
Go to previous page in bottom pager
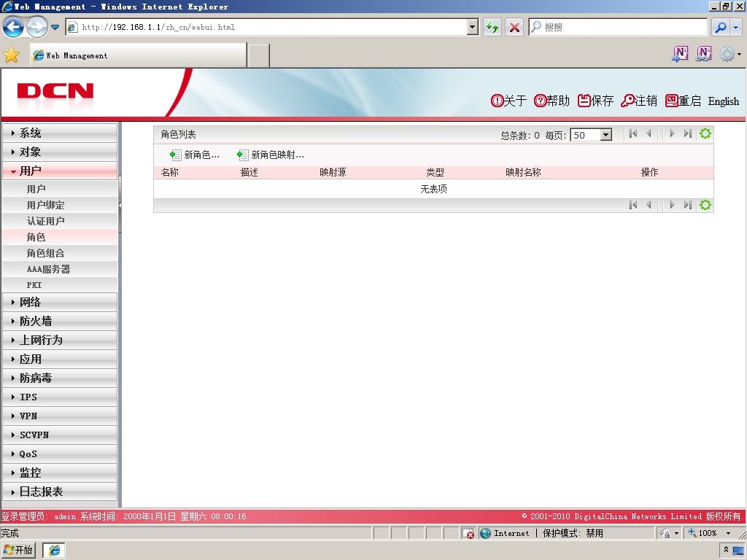649,205
